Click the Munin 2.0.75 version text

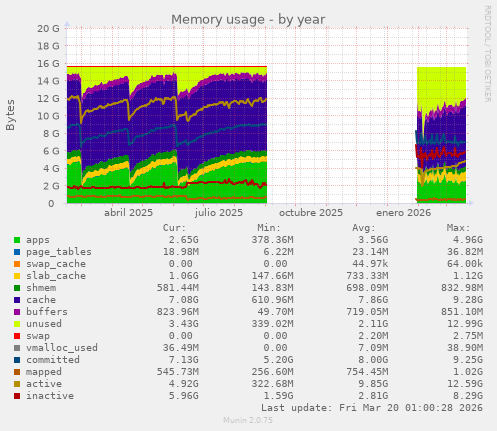[x=248, y=420]
